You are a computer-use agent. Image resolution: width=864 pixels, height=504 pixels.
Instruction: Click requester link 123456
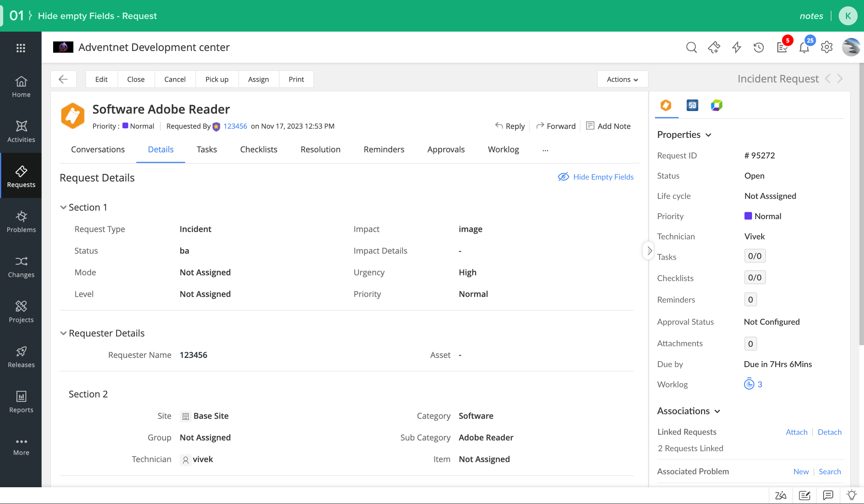point(235,126)
